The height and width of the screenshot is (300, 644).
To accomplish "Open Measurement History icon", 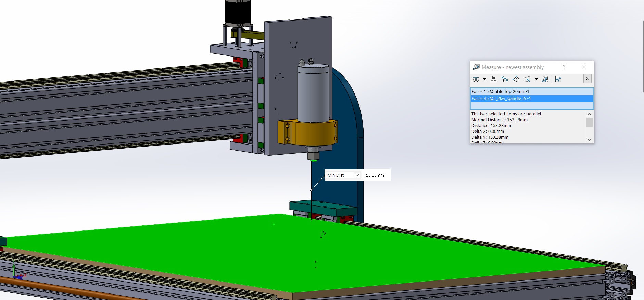I will (545, 79).
